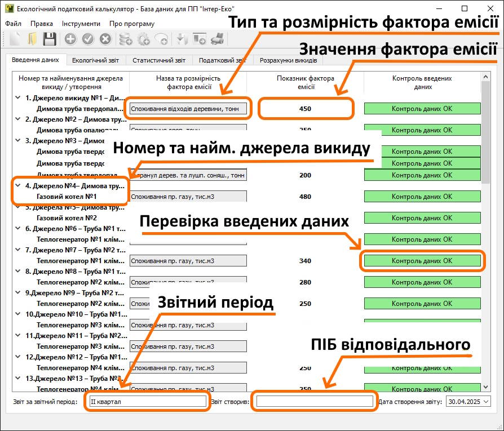Click the scrollbar down arrow of the table
Image resolution: width=504 pixels, height=431 pixels.
pyautogui.click(x=486, y=387)
